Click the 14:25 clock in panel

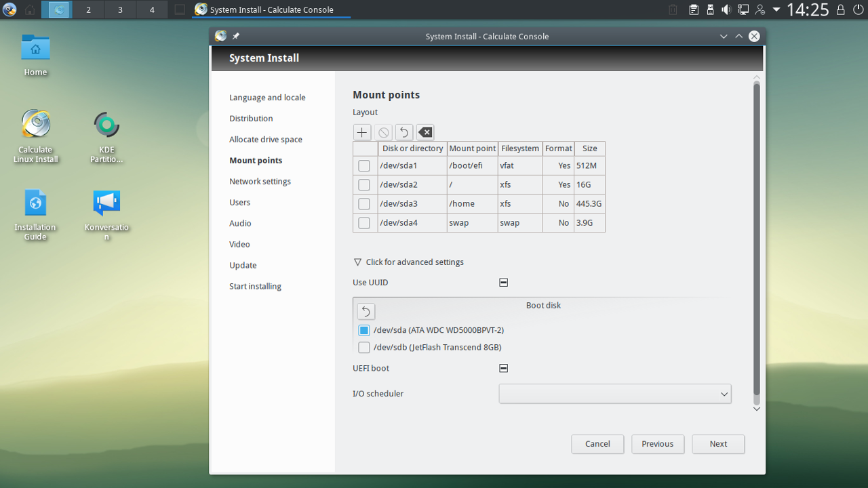808,9
